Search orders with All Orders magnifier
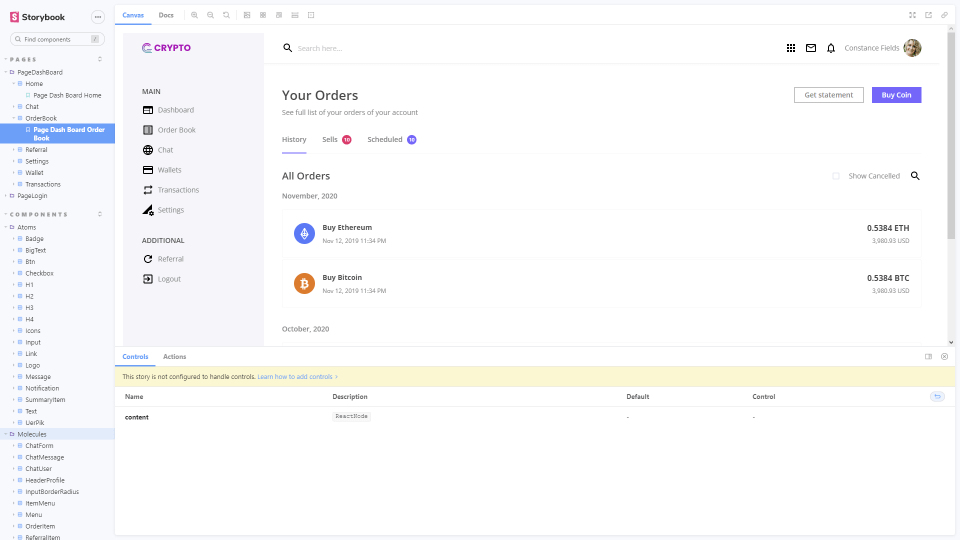Viewport: 960px width, 540px height. point(915,176)
